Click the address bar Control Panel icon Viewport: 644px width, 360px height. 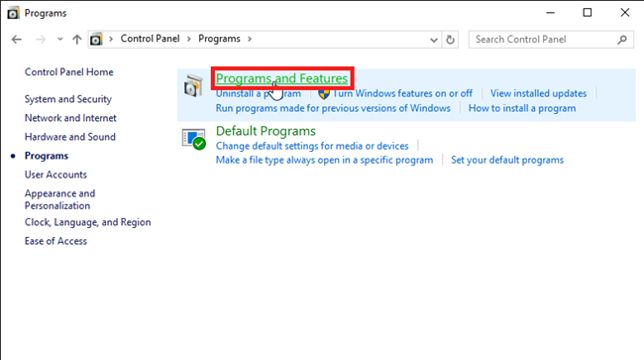point(96,39)
